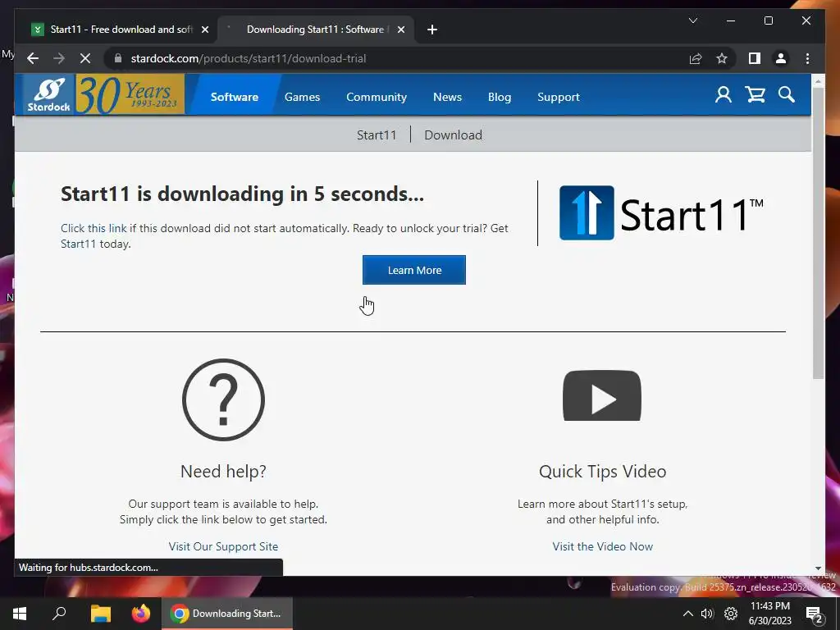Click the page vertical scrollbar thumb
This screenshot has width=840, height=630.
(818, 233)
